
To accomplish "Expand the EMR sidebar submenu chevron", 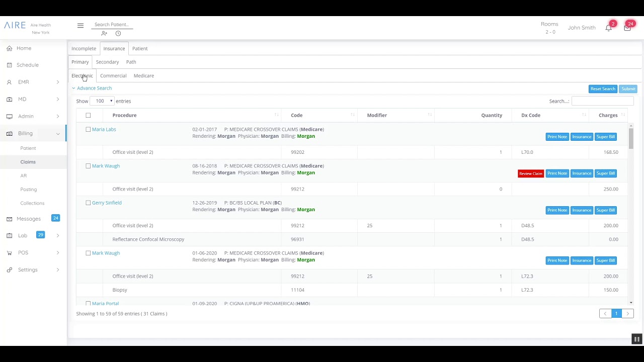I will (57, 82).
